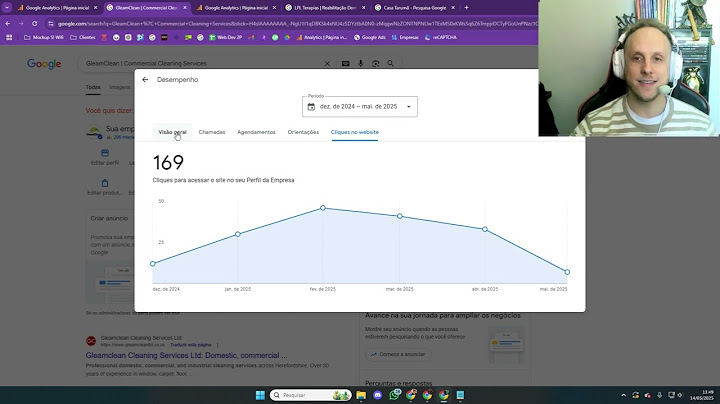Click Editar perfil icon behind dialog
The width and height of the screenshot is (720, 404).
tap(105, 153)
